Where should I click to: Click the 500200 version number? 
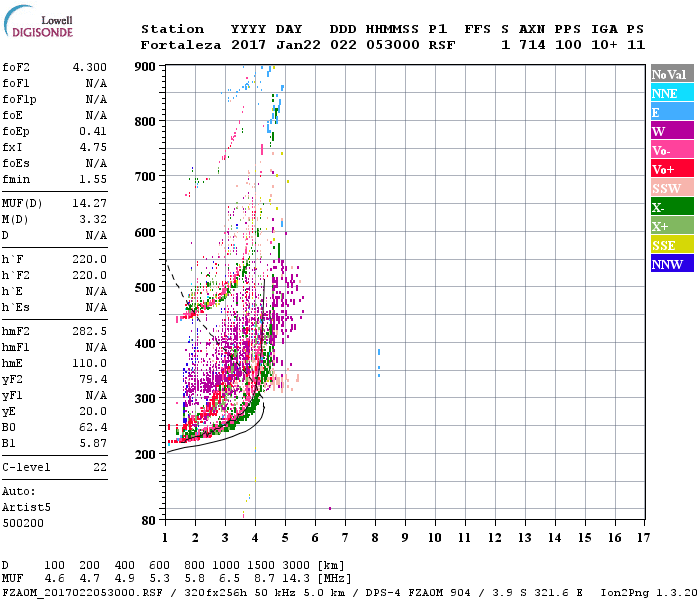[23, 523]
